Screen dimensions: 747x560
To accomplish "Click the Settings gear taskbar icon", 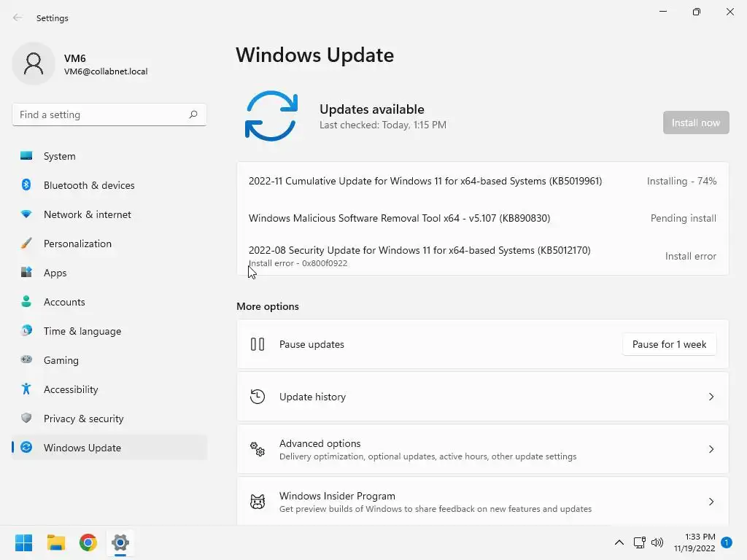I will [120, 542].
